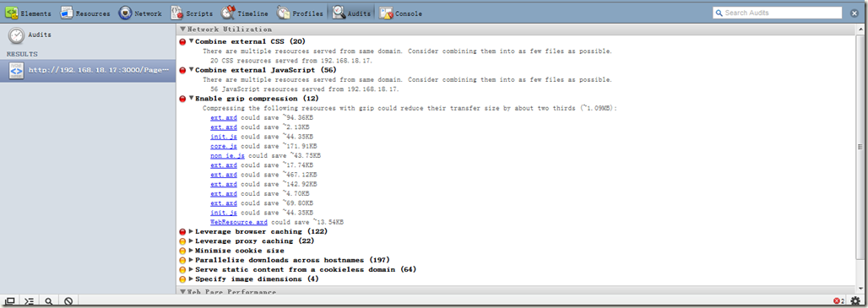
Task: Open ext.axd link saving ~69.80KB
Action: tap(224, 203)
